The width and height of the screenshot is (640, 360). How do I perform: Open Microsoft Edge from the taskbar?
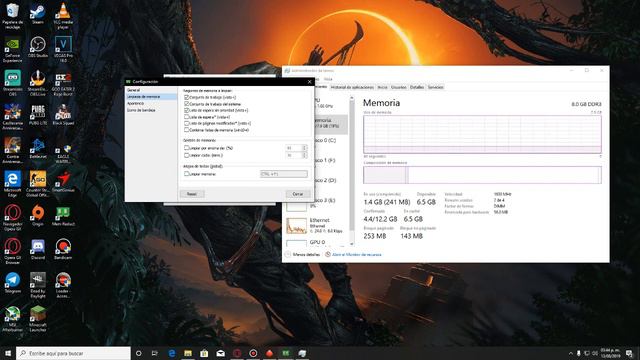172,353
